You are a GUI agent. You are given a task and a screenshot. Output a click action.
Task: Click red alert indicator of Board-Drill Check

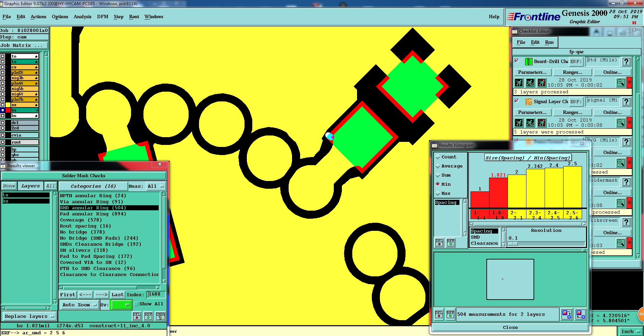(629, 83)
